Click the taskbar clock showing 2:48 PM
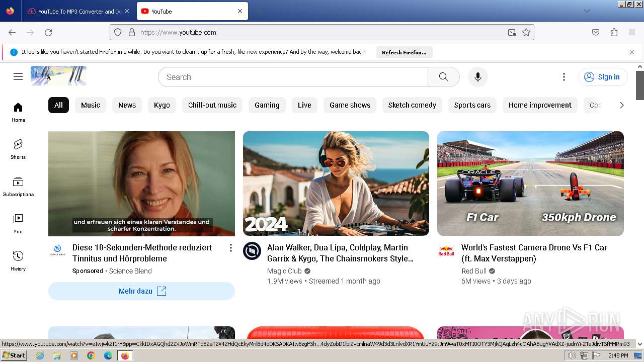This screenshot has height=362, width=644. pyautogui.click(x=618, y=355)
